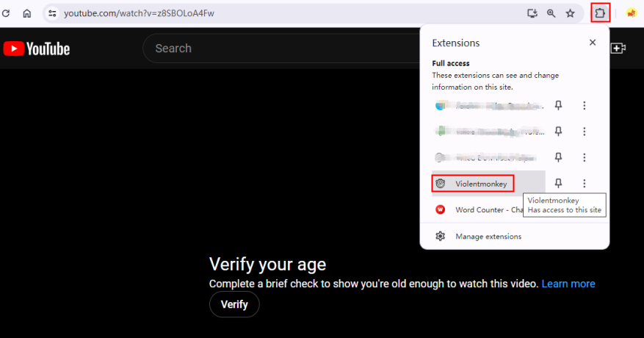
Task: Select the Word Counter extension entry
Action: pos(488,209)
